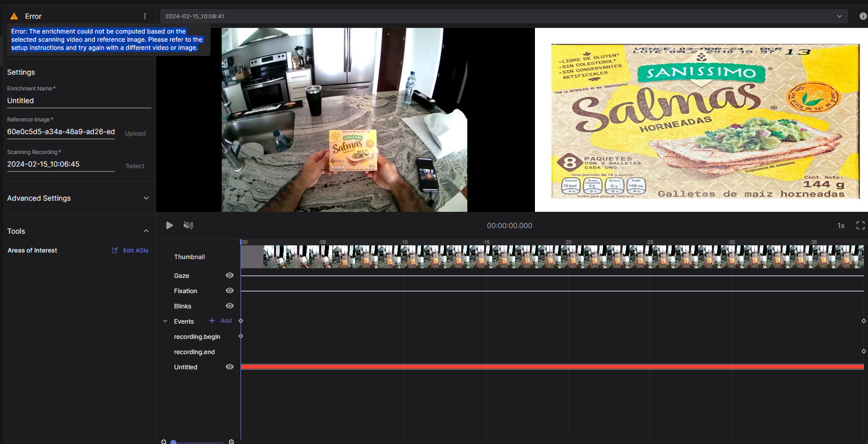Screen dimensions: 868x444
Task: Click Select for scanning recording
Action: click(135, 166)
